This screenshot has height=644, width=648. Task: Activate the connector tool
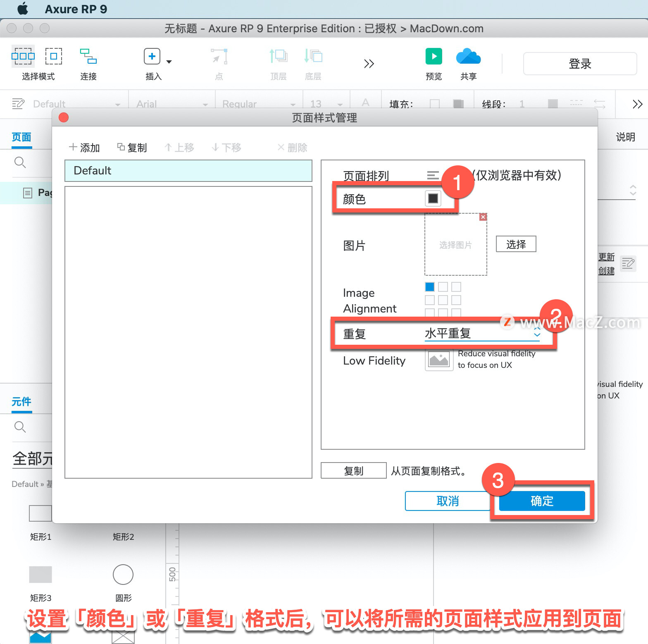coord(88,56)
